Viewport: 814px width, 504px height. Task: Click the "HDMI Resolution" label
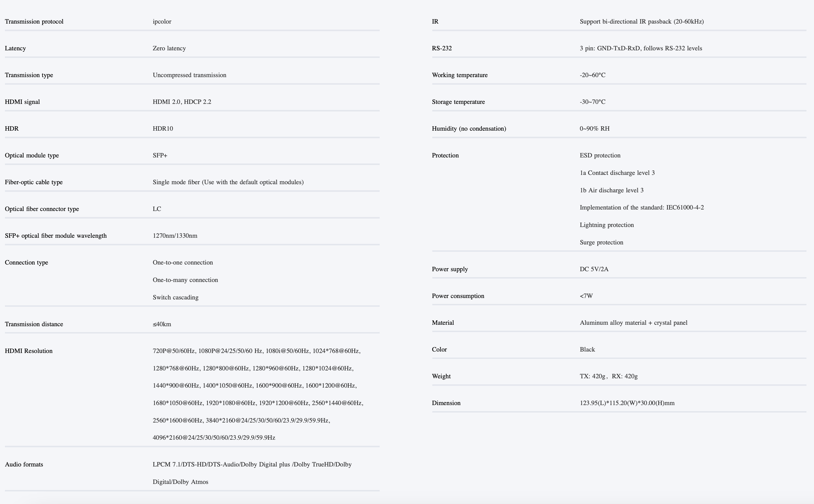coord(29,351)
